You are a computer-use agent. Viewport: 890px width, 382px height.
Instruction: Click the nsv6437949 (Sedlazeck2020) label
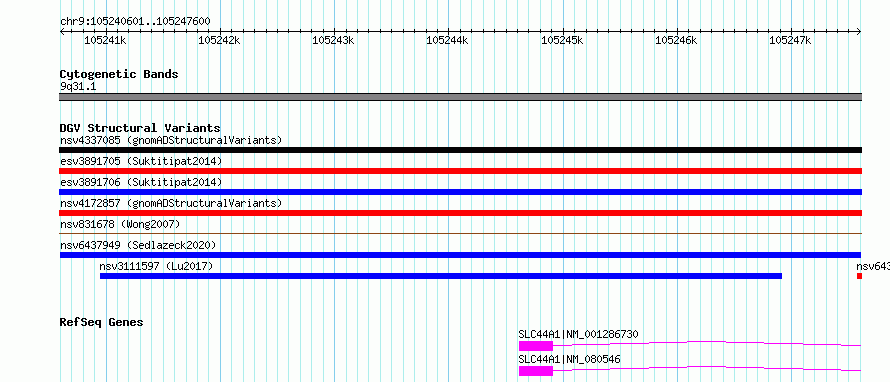pos(138,245)
